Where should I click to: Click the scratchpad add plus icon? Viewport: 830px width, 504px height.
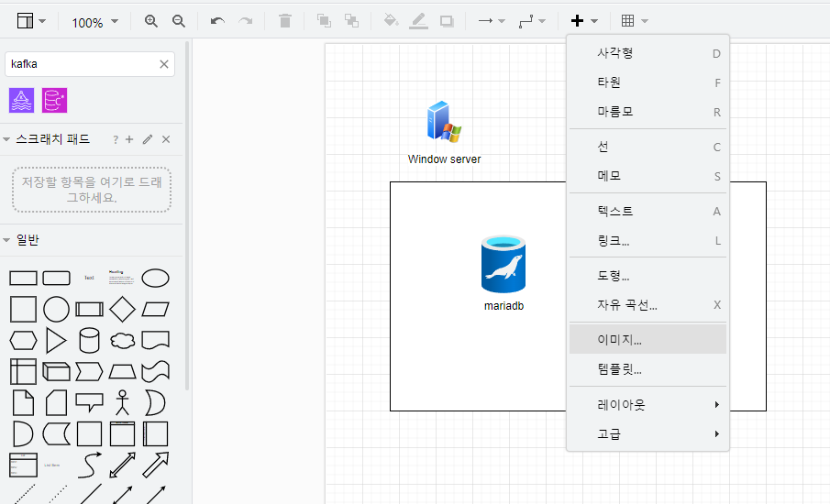[x=129, y=139]
